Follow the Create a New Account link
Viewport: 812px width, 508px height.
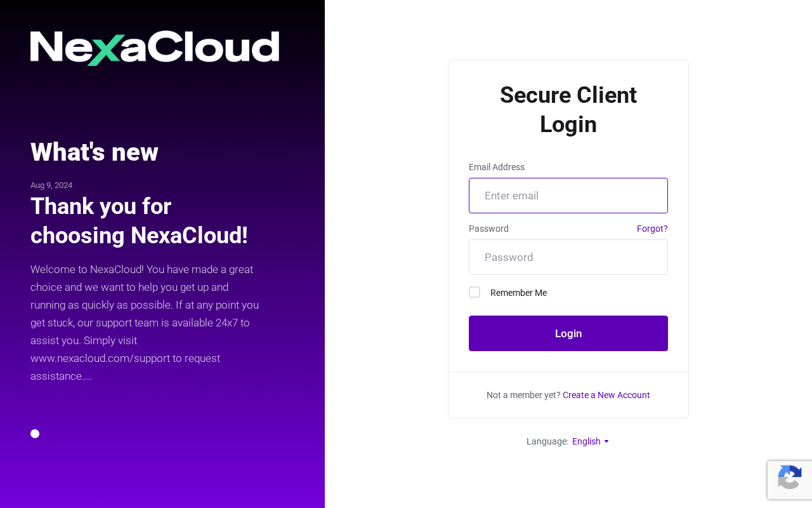click(606, 395)
